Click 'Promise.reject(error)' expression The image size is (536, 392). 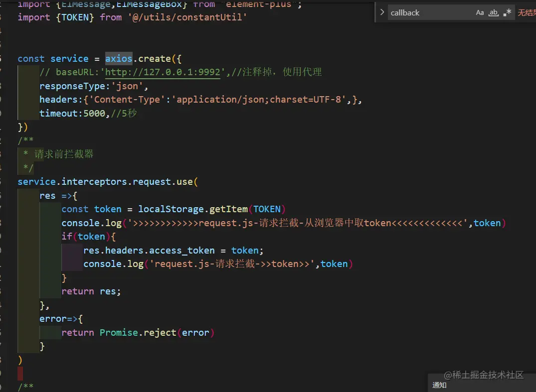click(157, 333)
